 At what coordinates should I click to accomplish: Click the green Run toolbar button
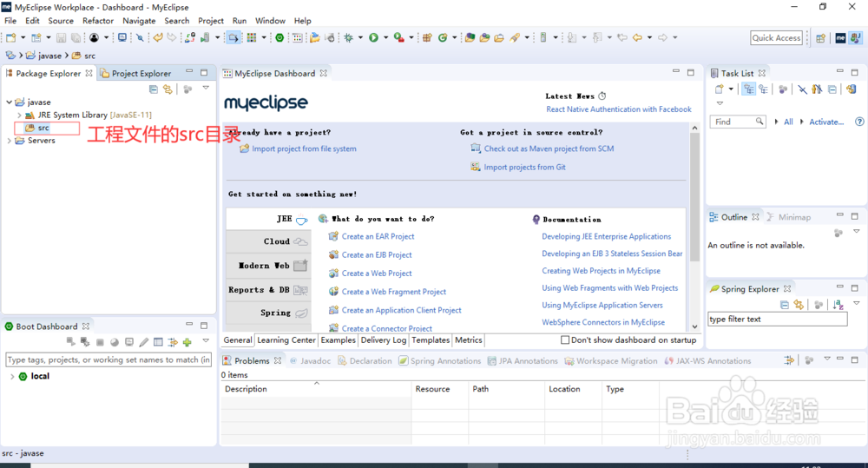coord(373,37)
